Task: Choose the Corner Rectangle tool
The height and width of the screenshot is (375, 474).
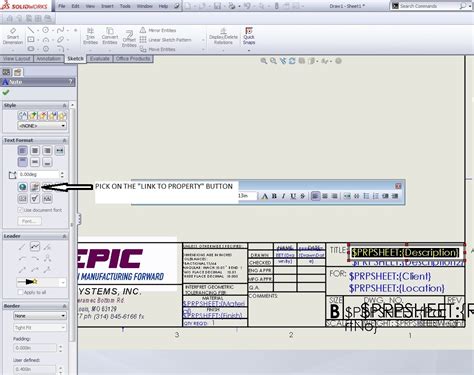Action: [x=31, y=40]
